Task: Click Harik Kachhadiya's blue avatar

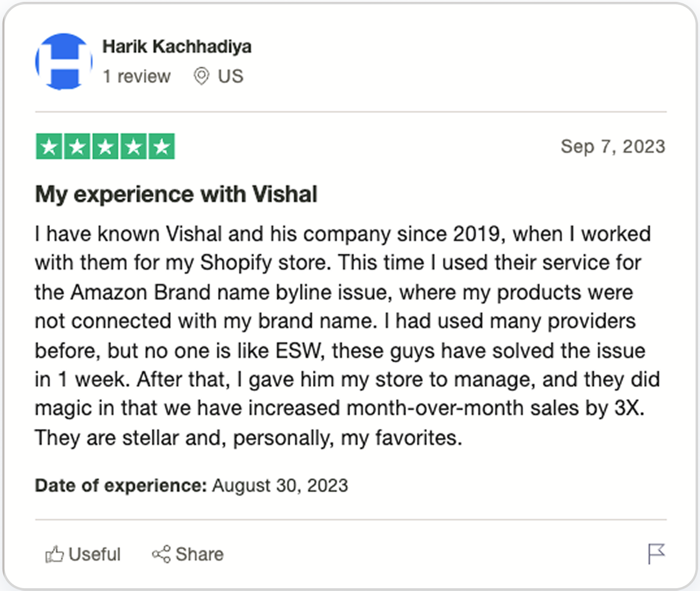Action: click(63, 62)
